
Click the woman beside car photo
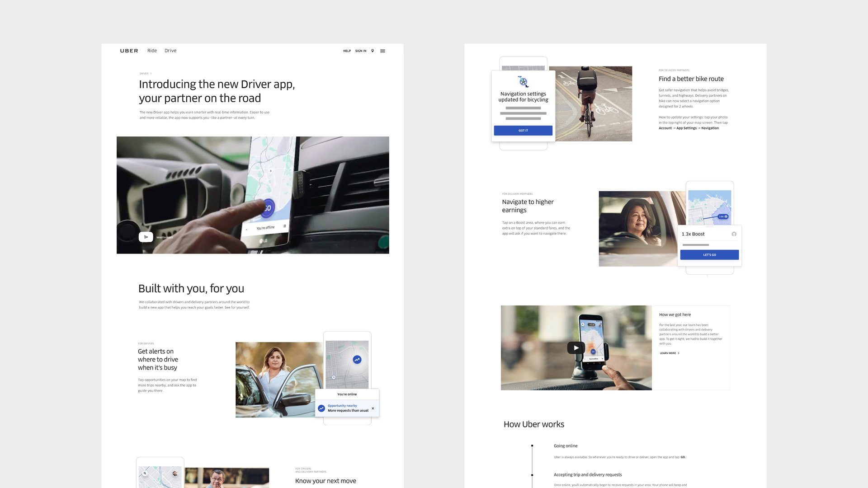click(275, 380)
